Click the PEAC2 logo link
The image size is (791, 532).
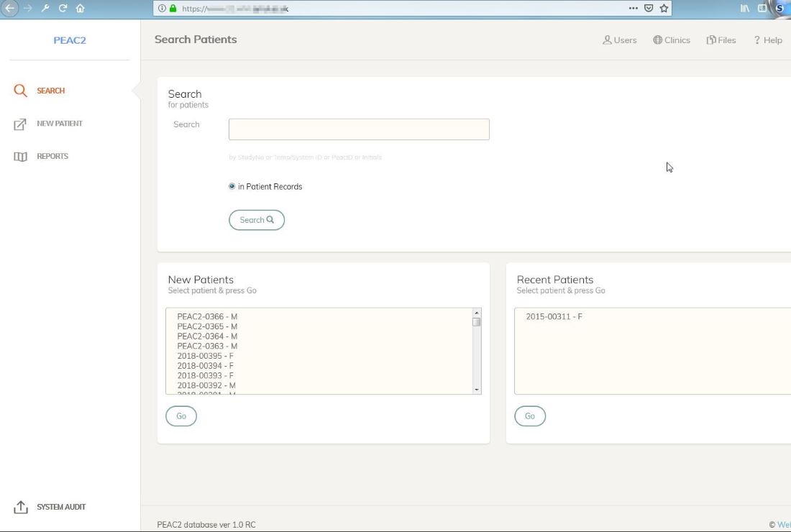pyautogui.click(x=70, y=40)
